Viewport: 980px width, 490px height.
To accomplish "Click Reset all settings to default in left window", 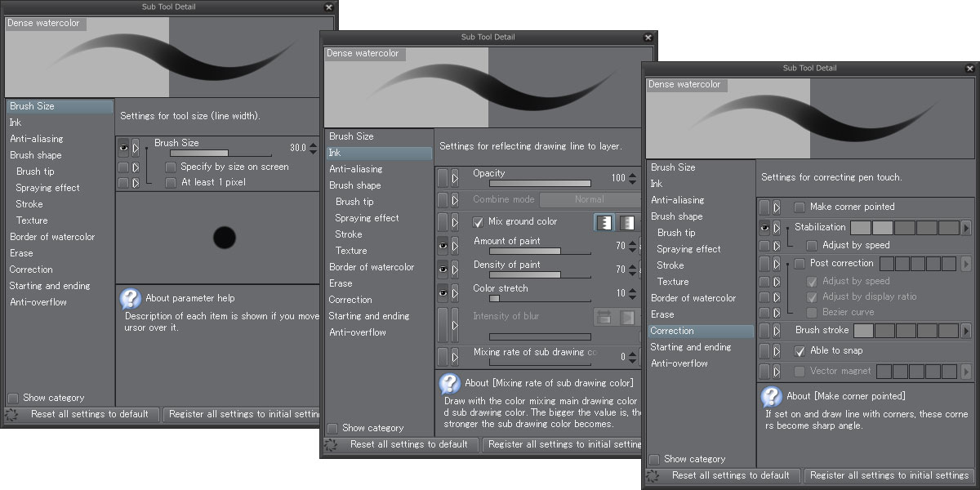I will [90, 414].
